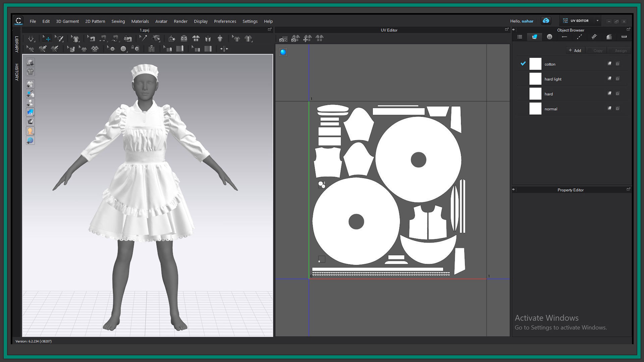Select the lasso Select Mesh tool
This screenshot has height=362, width=644.
click(x=59, y=39)
